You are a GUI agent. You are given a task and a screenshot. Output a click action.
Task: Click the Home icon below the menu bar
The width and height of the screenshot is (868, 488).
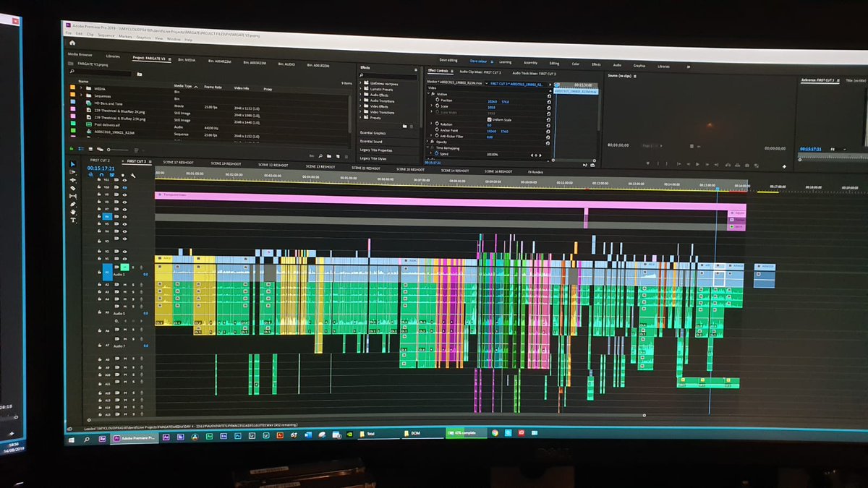click(x=72, y=43)
